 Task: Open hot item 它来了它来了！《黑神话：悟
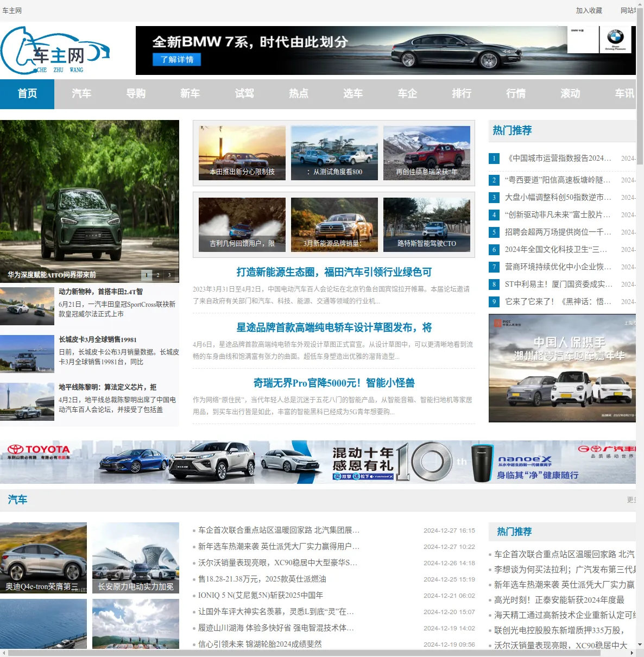tap(558, 302)
